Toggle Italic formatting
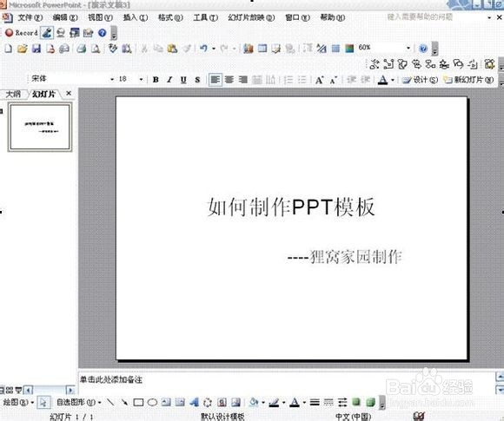Image resolution: width=504 pixels, height=421 pixels. [x=169, y=80]
